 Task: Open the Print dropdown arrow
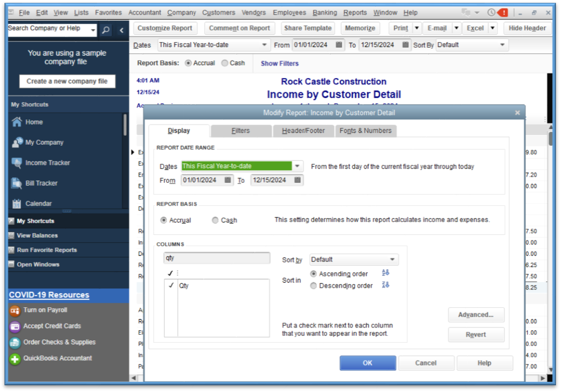tap(417, 28)
